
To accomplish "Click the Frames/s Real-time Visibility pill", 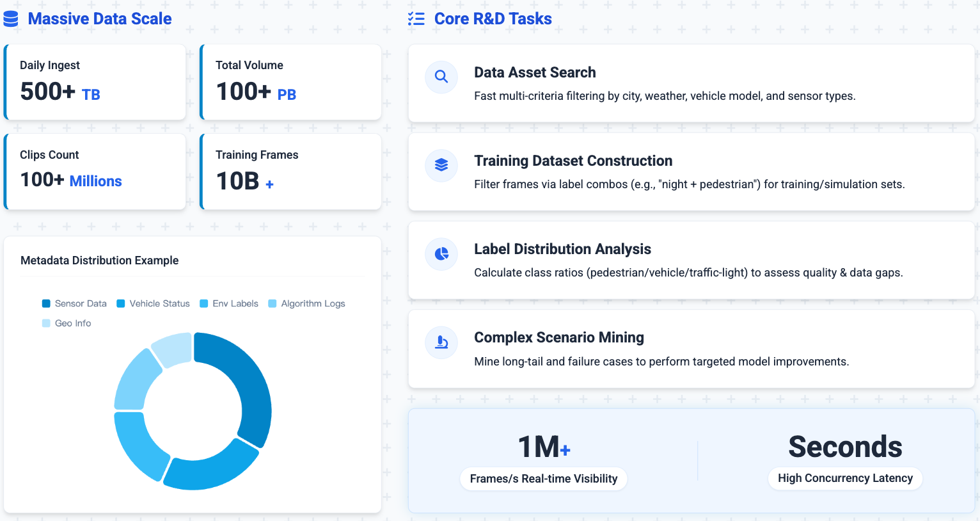I will (x=544, y=479).
